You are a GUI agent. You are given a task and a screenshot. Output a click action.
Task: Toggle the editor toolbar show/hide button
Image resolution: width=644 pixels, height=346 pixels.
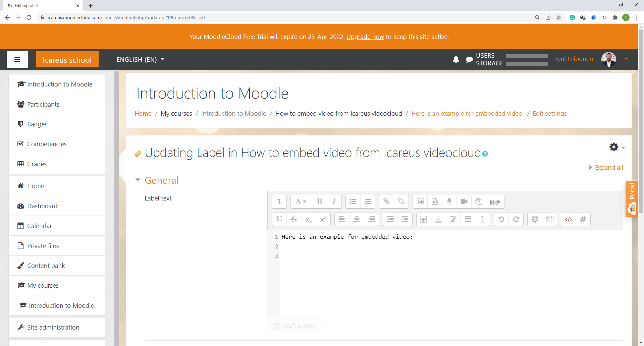coord(279,201)
